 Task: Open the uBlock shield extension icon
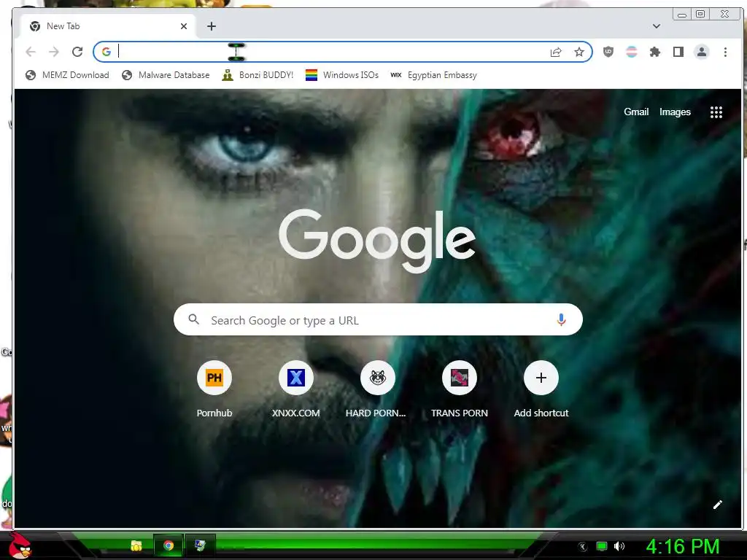(608, 52)
